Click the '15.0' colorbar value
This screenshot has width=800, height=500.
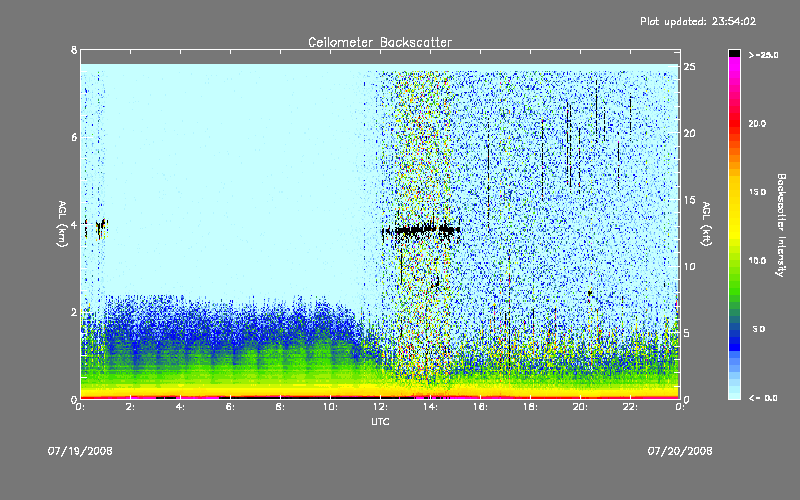click(x=757, y=192)
